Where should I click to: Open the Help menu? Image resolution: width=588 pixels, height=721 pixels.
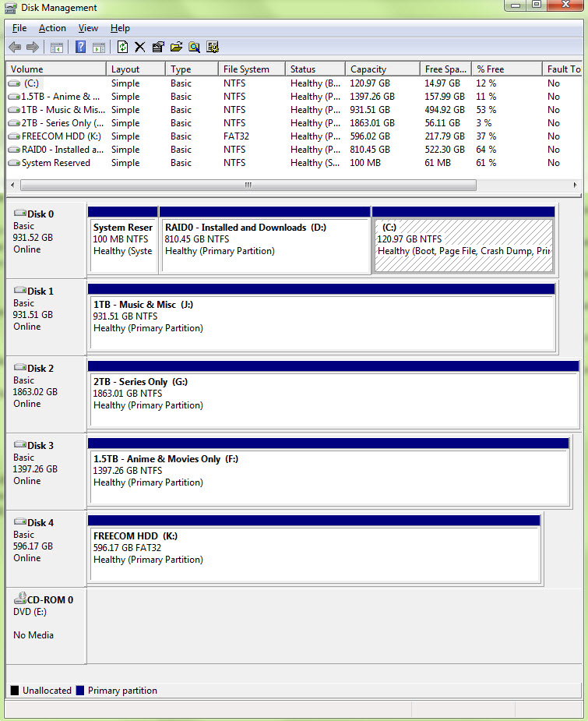pos(121,28)
